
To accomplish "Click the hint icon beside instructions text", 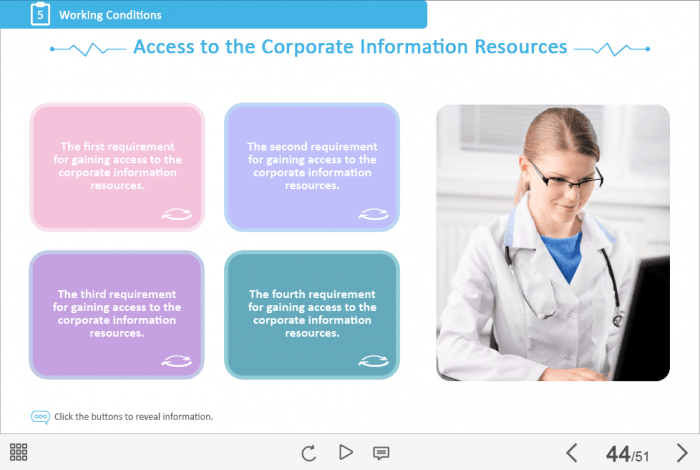I will click(x=40, y=416).
